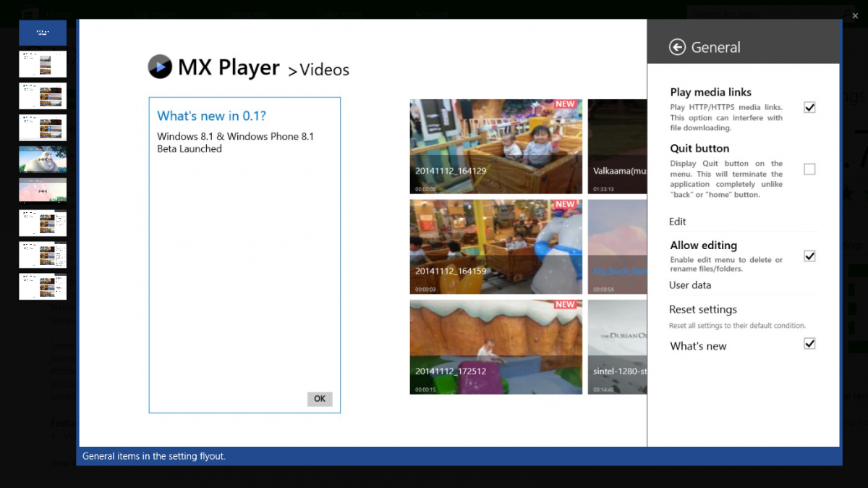Open the Valkaama video tile

[617, 146]
